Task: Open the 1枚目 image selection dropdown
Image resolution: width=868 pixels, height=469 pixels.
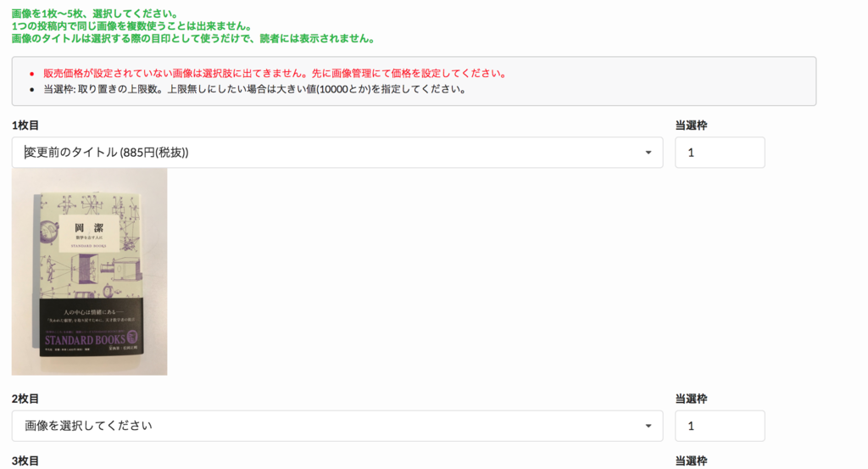Action: [337, 153]
